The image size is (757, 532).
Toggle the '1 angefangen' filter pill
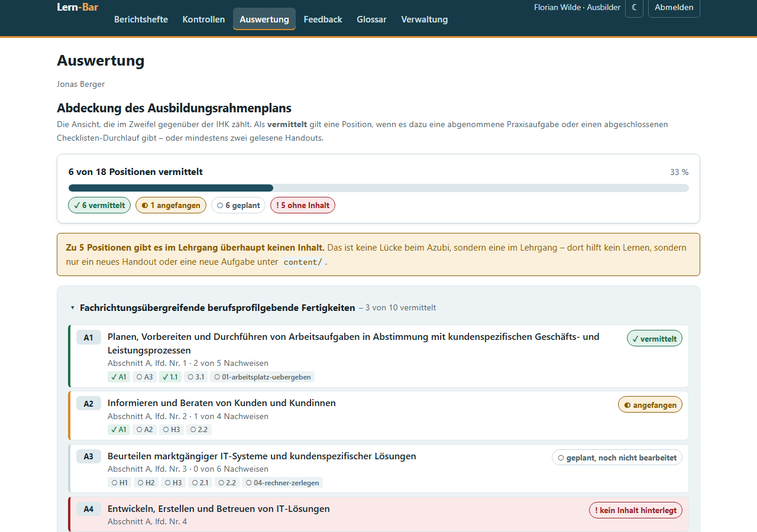(171, 205)
